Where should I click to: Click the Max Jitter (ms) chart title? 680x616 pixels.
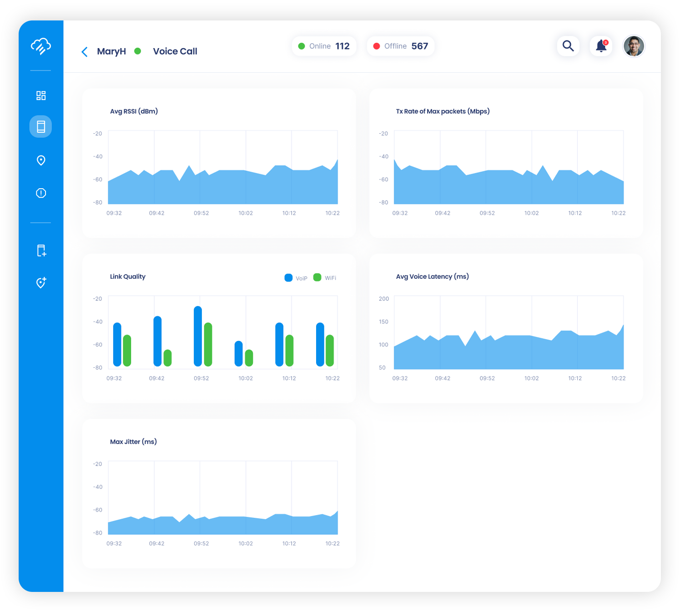pos(133,442)
